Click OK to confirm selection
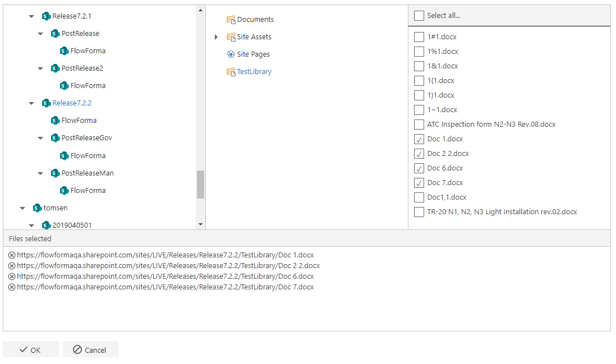The height and width of the screenshot is (364, 616). pyautogui.click(x=31, y=349)
